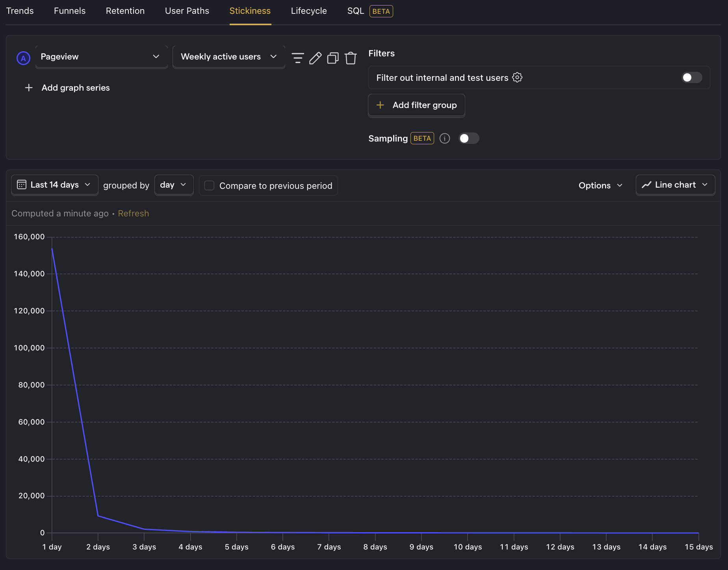Click the plus icon for graph series
Screen dimensions: 728x570
29,88
